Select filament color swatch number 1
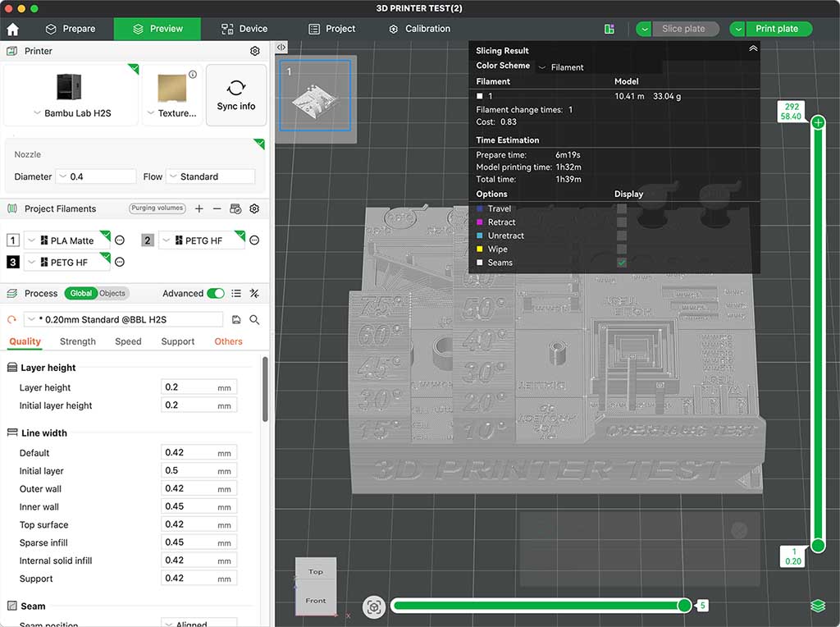This screenshot has width=840, height=627. click(x=13, y=240)
